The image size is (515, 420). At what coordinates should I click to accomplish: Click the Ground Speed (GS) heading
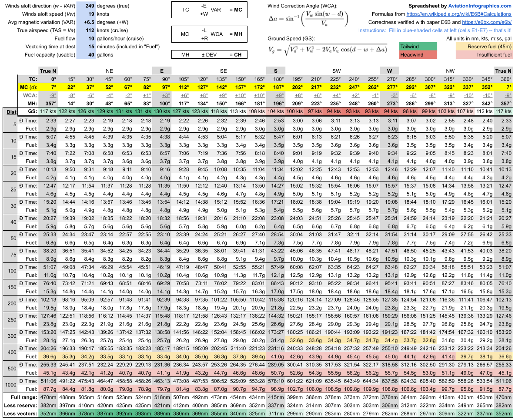click(291, 38)
